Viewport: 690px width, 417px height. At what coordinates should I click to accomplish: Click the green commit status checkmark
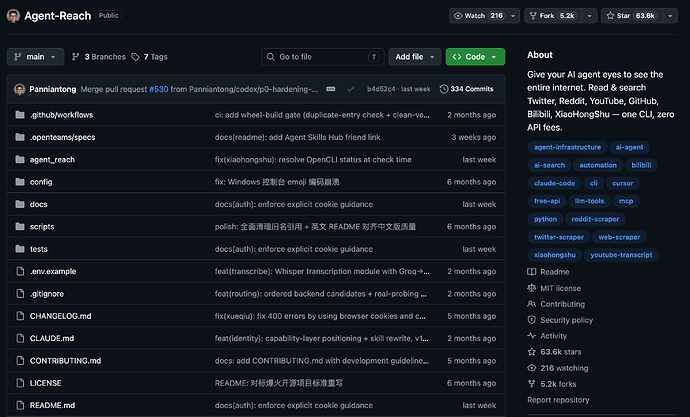[350, 89]
